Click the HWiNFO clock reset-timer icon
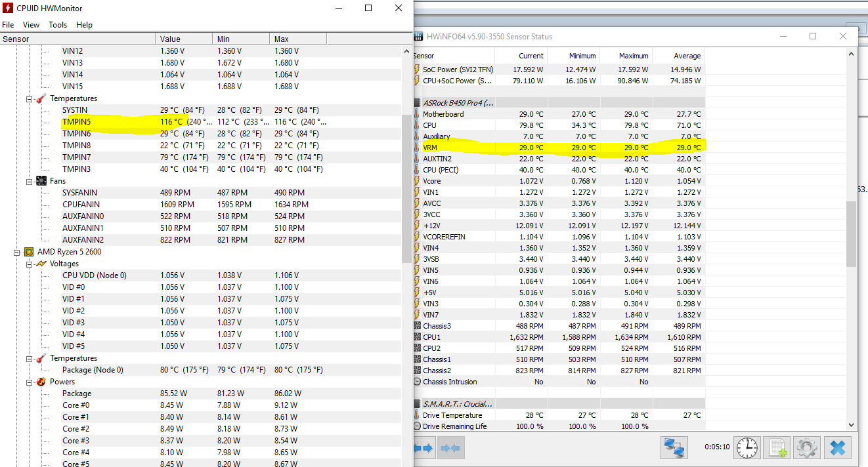 click(x=746, y=448)
